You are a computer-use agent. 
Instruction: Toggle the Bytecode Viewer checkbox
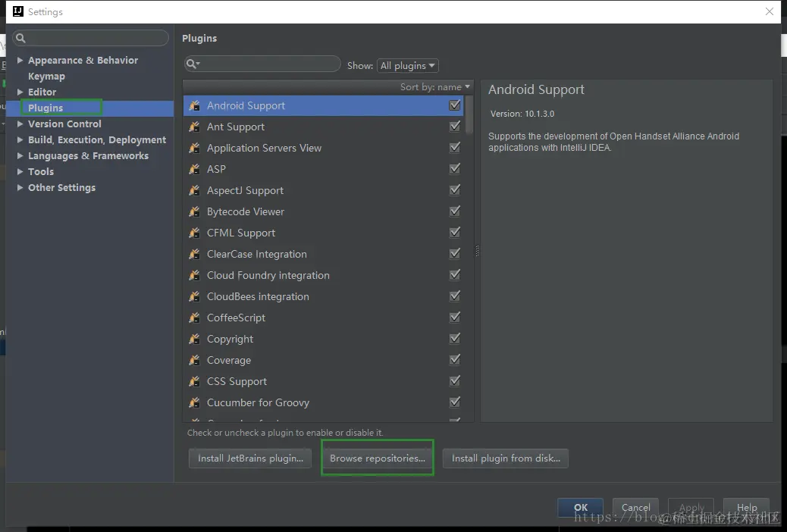click(455, 211)
